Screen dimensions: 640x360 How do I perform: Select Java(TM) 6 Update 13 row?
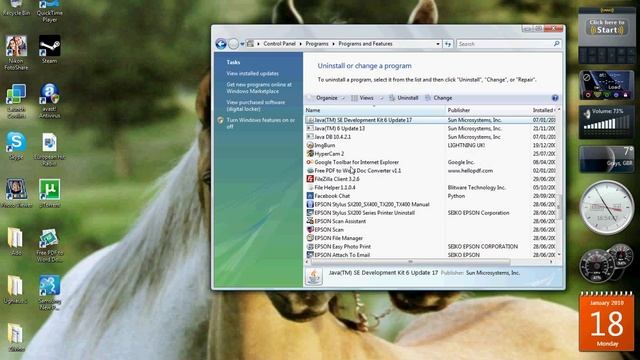coord(431,128)
